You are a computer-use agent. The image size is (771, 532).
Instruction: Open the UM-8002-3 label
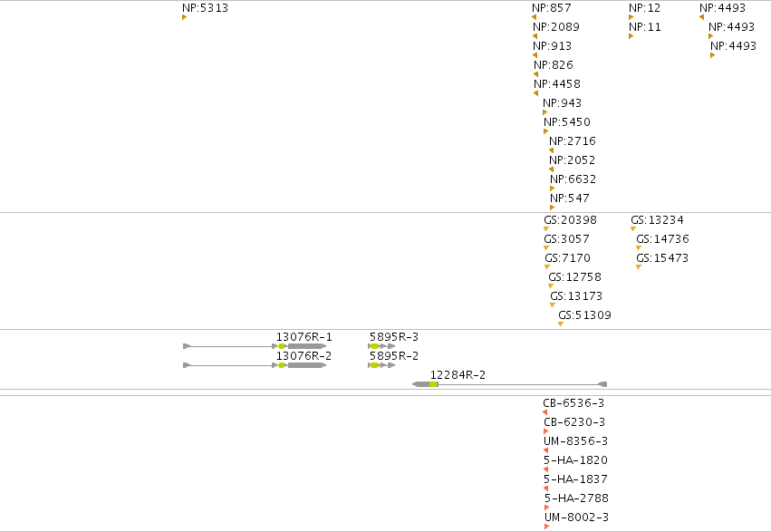[577, 517]
